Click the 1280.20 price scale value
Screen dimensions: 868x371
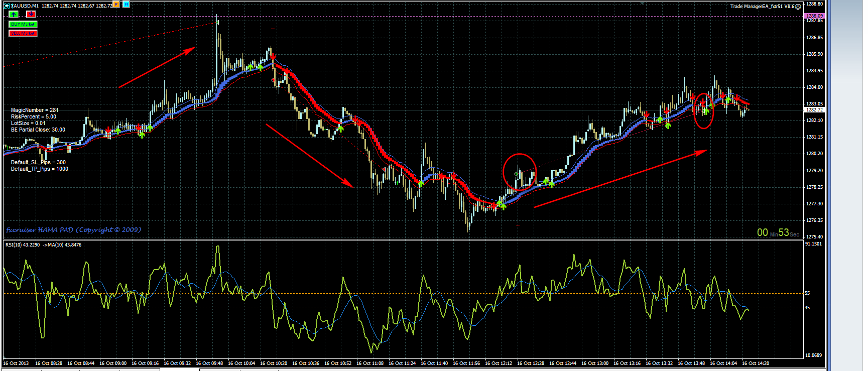click(x=814, y=153)
